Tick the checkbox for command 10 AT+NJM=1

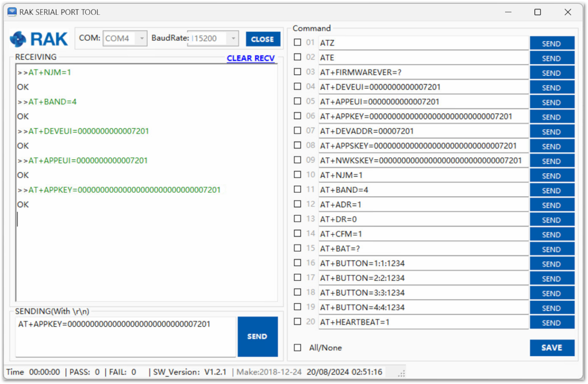[297, 175]
